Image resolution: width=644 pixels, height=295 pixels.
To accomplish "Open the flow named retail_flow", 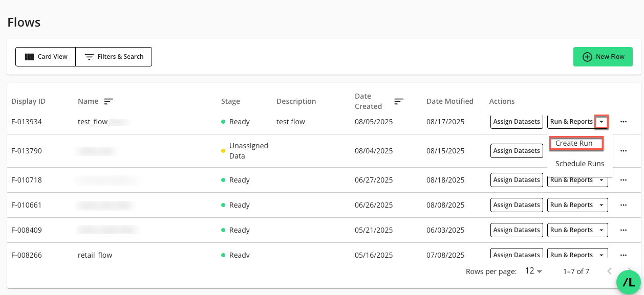I will point(95,255).
